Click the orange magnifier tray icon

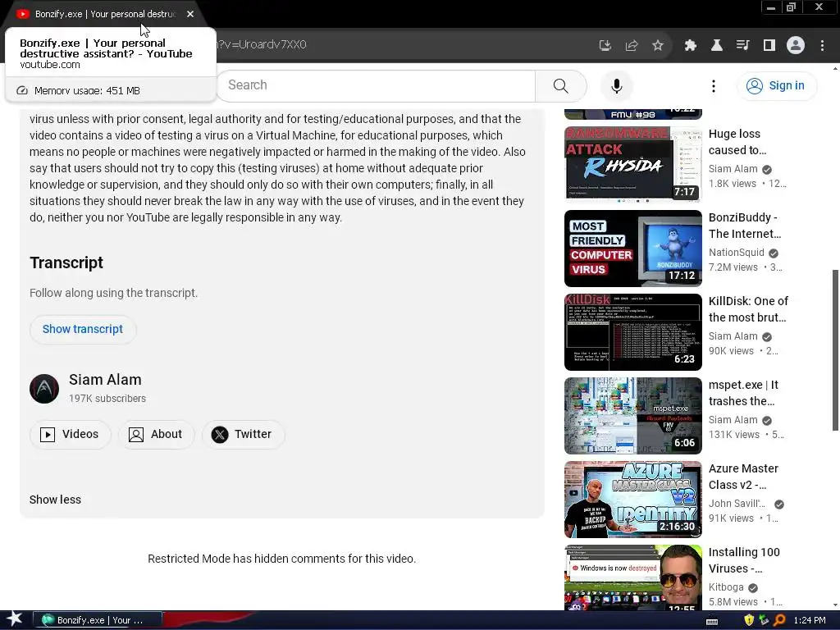pyautogui.click(x=779, y=620)
